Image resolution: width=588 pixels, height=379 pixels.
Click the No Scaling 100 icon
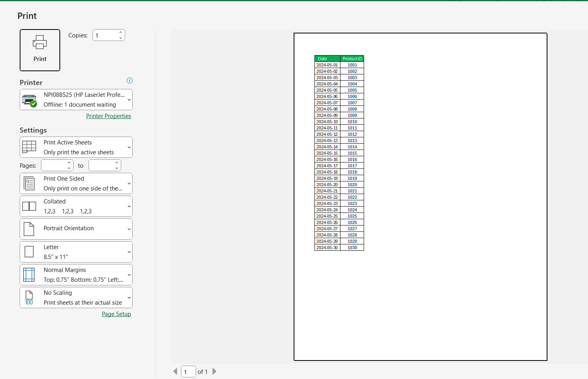coord(29,297)
